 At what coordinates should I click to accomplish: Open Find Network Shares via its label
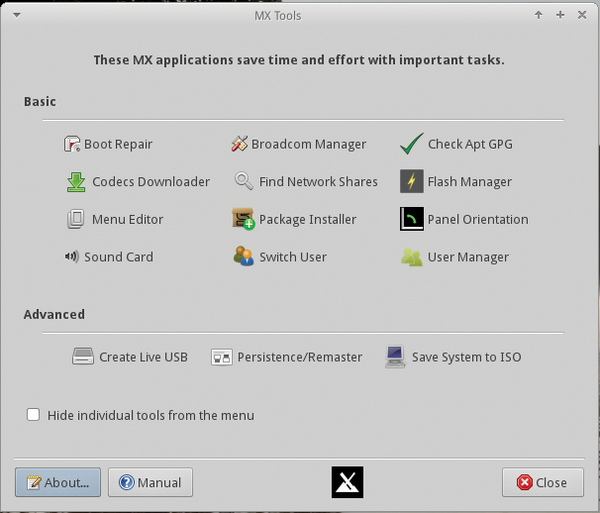click(x=318, y=182)
